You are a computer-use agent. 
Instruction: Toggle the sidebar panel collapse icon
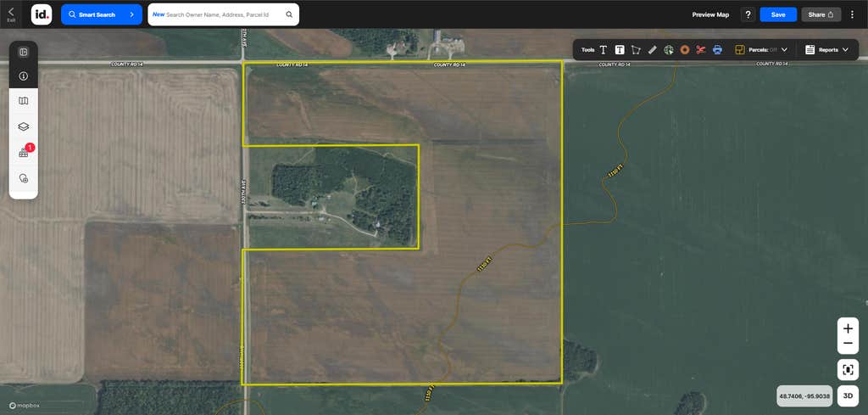point(23,52)
